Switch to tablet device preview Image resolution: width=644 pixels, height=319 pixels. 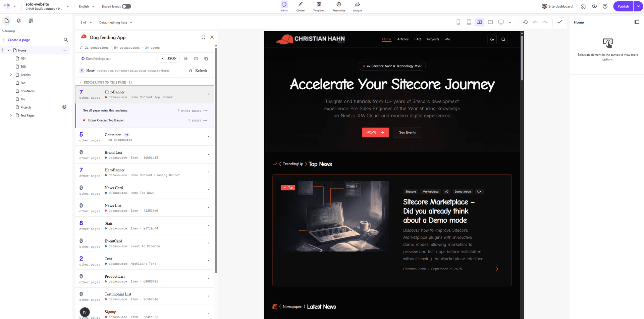(469, 22)
